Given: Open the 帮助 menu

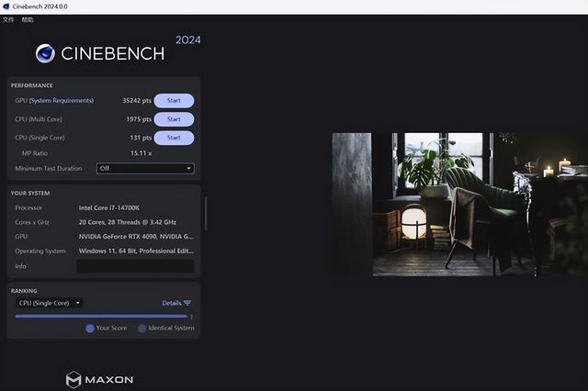Looking at the screenshot, I should [x=28, y=20].
